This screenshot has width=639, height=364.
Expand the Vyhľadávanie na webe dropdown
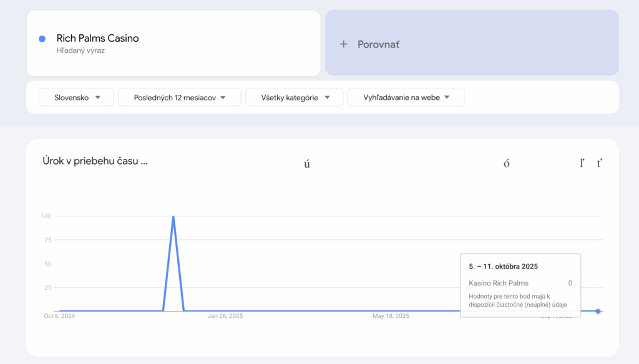coord(406,97)
